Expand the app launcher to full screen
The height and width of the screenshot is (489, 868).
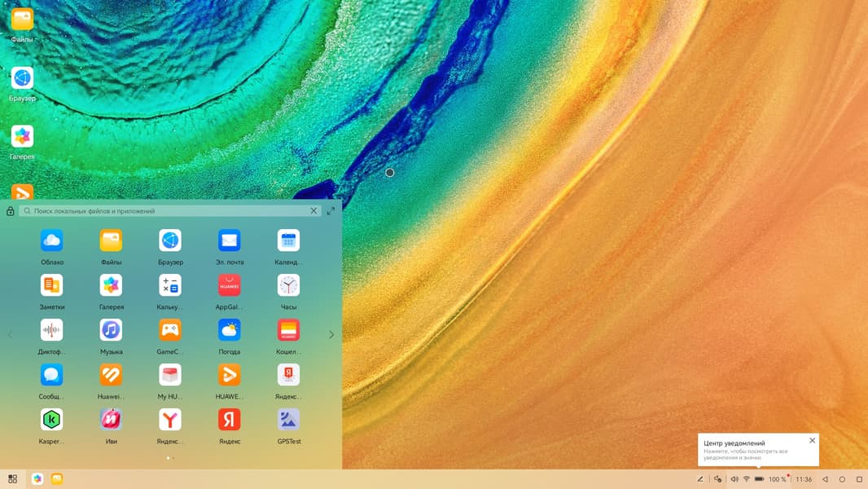331,211
